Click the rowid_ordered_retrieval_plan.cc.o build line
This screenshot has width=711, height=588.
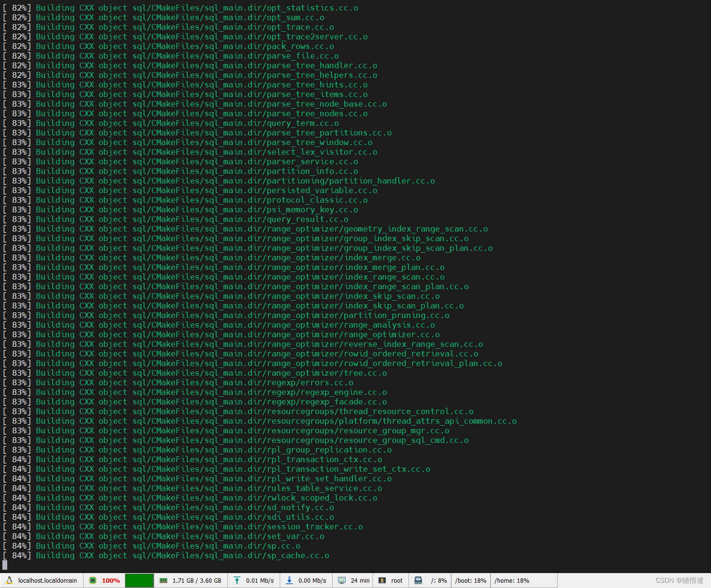252,363
